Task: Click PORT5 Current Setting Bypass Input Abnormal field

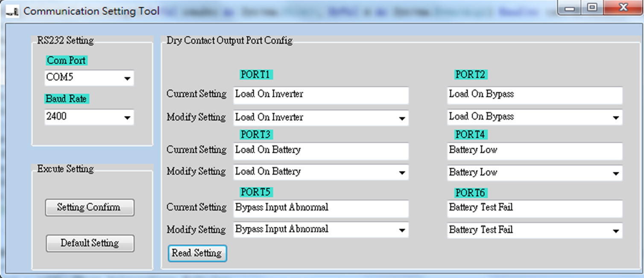Action: 320,208
